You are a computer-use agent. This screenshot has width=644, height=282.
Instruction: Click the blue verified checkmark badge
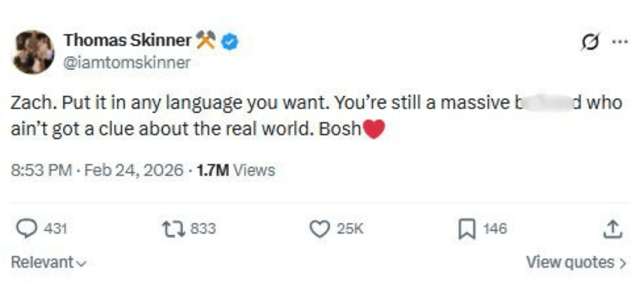[x=231, y=41]
